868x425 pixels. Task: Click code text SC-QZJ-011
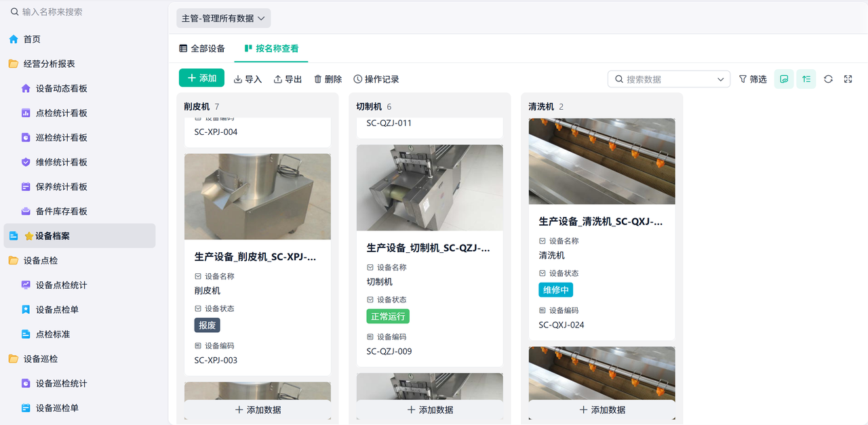(389, 123)
